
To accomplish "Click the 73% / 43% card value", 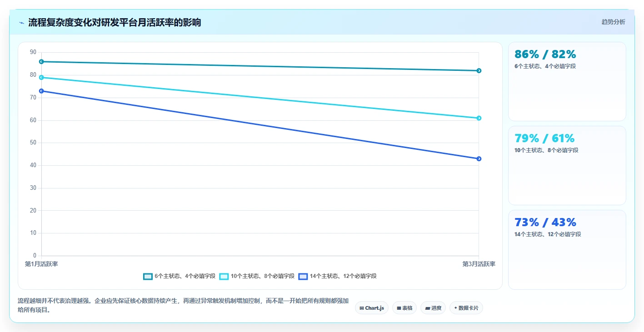I will (x=545, y=223).
